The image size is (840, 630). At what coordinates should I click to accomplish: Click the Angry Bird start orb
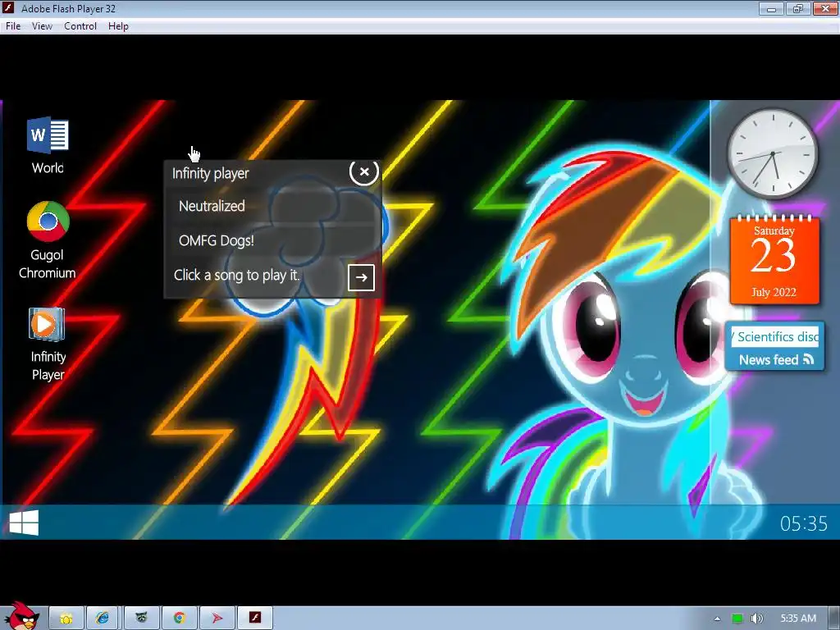click(21, 615)
